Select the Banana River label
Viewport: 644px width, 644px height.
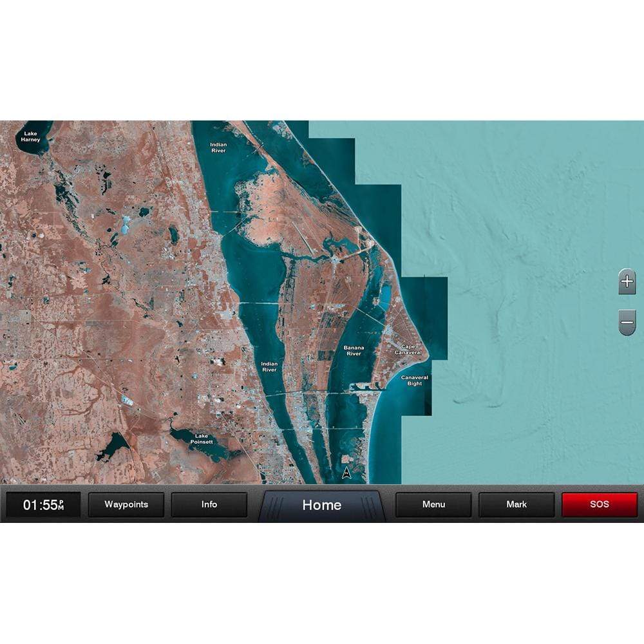coord(354,350)
